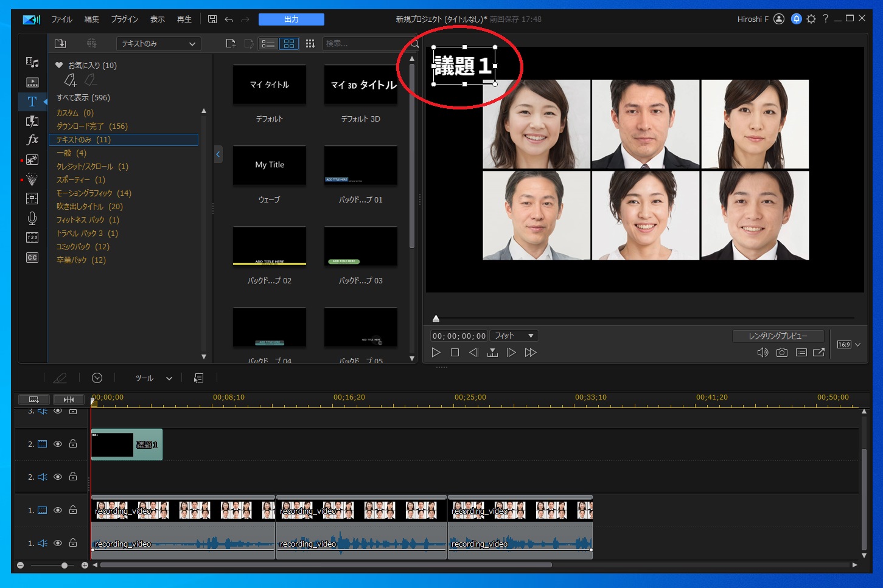The image size is (883, 588).
Task: Play the preview
Action: click(x=436, y=353)
